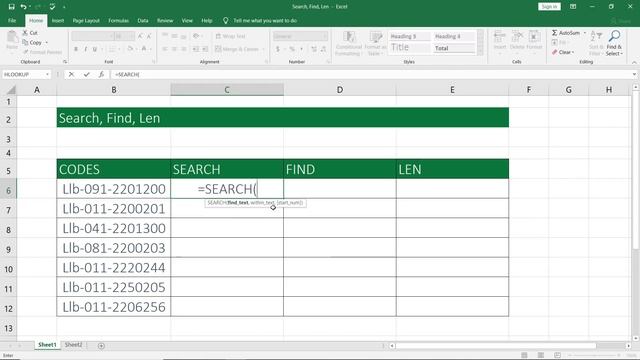Click Tell me what you want to do
This screenshot has width=640, height=360.
tap(265, 20)
